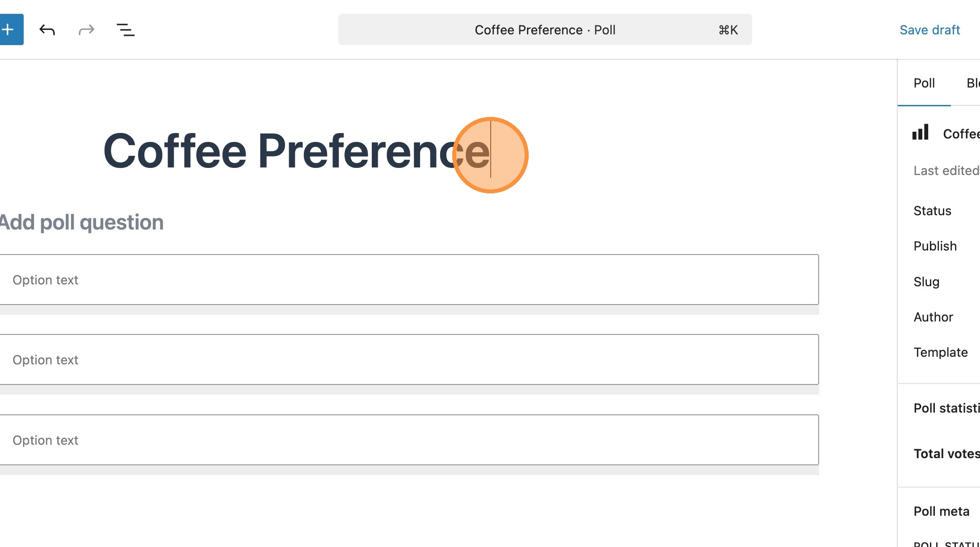Click the ⌘K shortcut indicator
Screen dimensions: 980x547
coord(728,30)
